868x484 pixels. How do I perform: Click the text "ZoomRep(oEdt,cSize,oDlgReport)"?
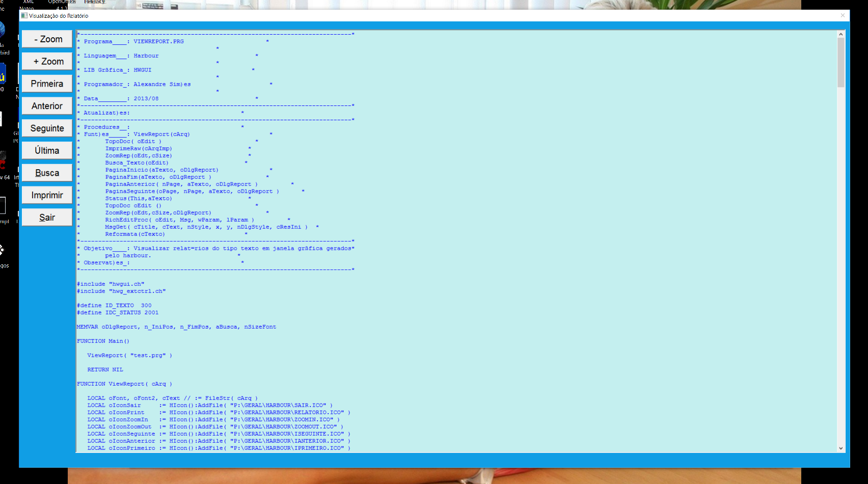click(158, 213)
